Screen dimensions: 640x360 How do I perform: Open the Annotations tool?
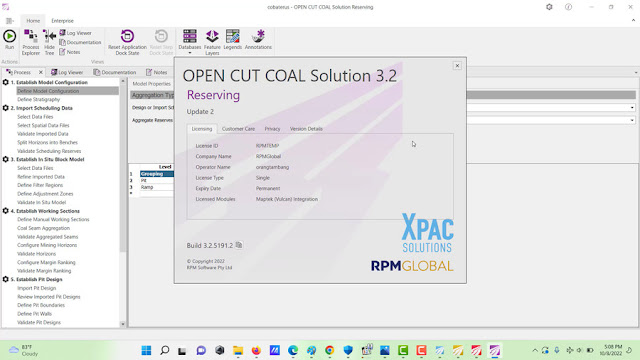[x=258, y=40]
